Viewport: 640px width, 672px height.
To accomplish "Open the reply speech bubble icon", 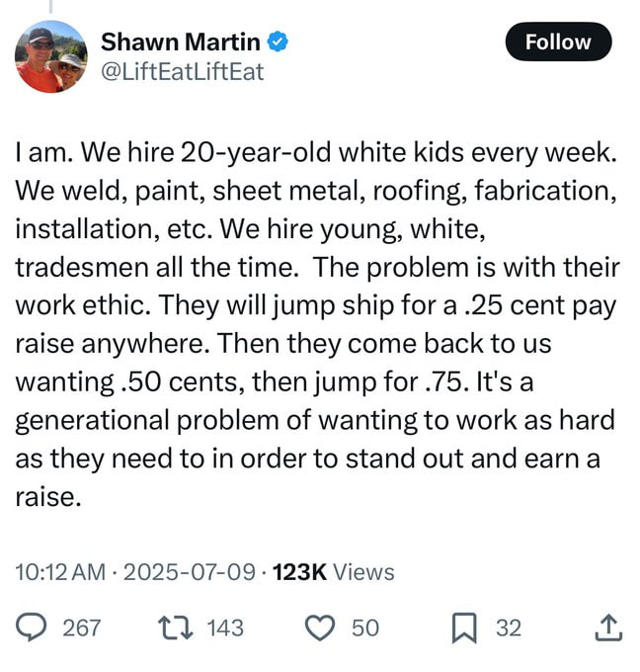I will pos(31,627).
